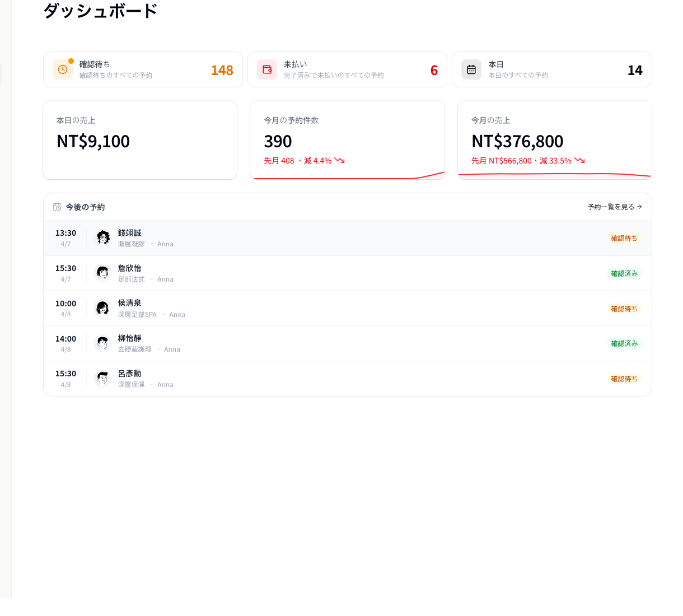Click the 本日の売上 card

[x=140, y=140]
